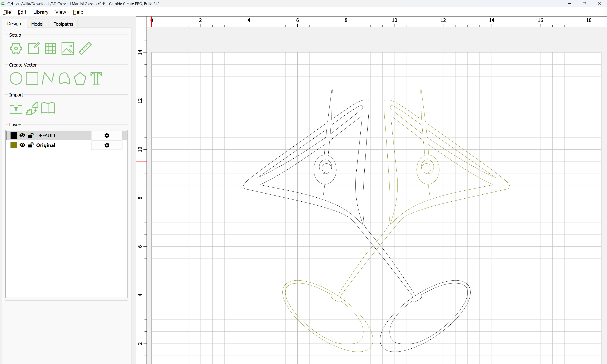
Task: Lock the Original layer
Action: coord(31,145)
